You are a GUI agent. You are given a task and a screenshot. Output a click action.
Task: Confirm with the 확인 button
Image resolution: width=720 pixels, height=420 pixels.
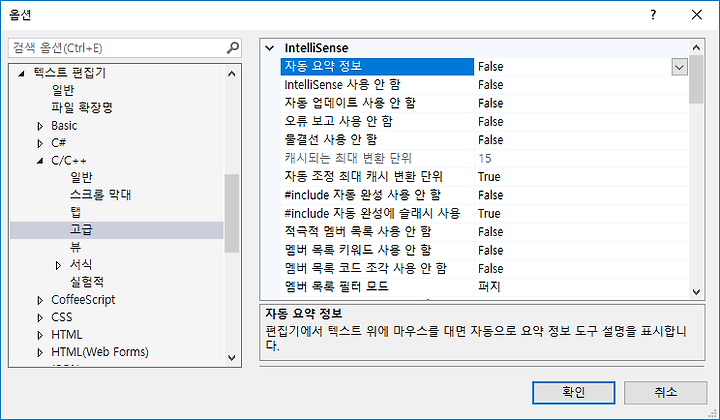click(574, 392)
